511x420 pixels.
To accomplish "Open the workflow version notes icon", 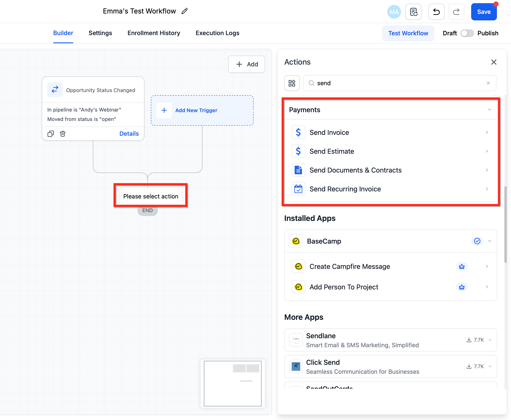I will (x=414, y=12).
